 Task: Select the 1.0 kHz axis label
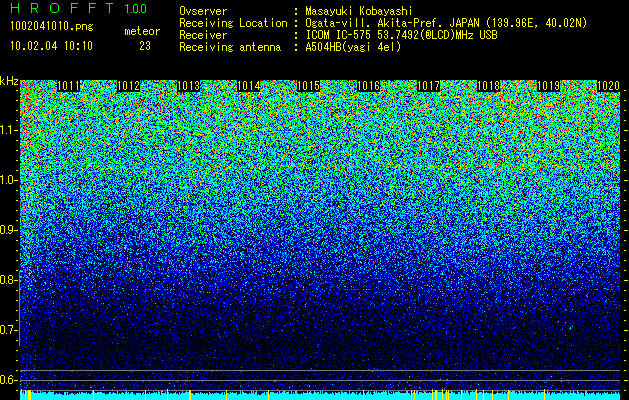click(8, 181)
